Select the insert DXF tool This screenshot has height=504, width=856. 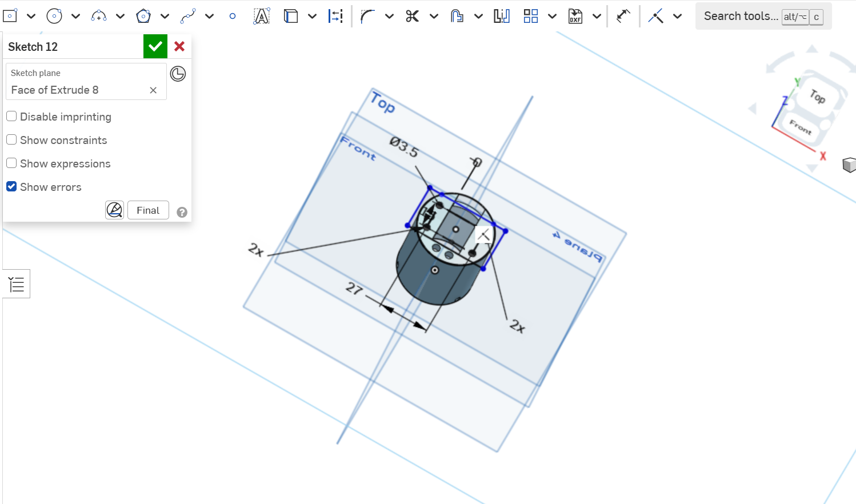coord(575,16)
